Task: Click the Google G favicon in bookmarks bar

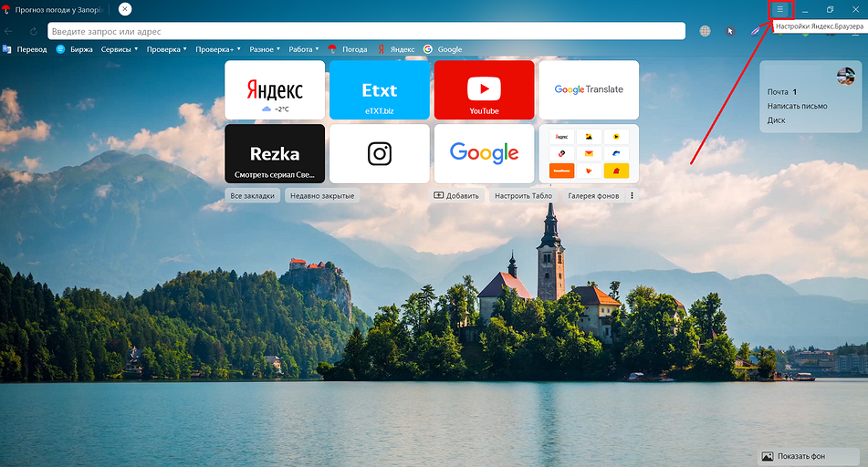Action: point(428,49)
